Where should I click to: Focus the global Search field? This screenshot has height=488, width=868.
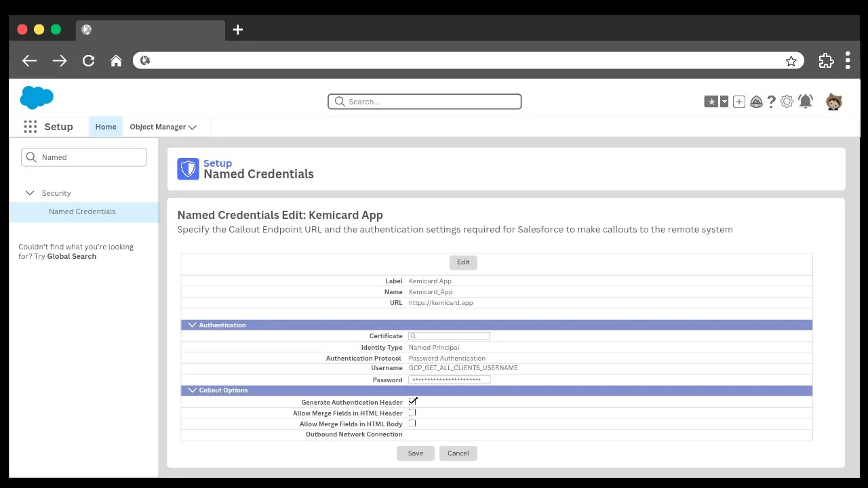(x=425, y=102)
